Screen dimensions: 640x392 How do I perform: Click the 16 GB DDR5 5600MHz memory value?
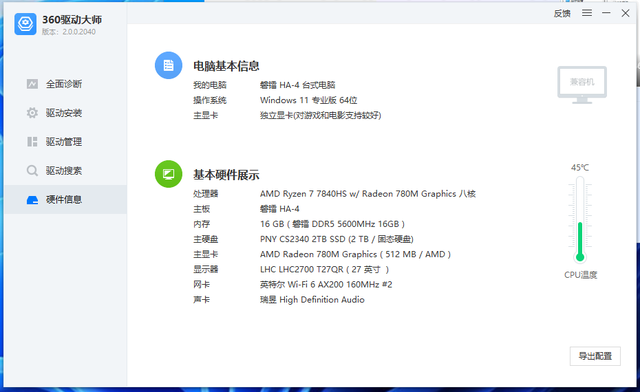tap(332, 224)
